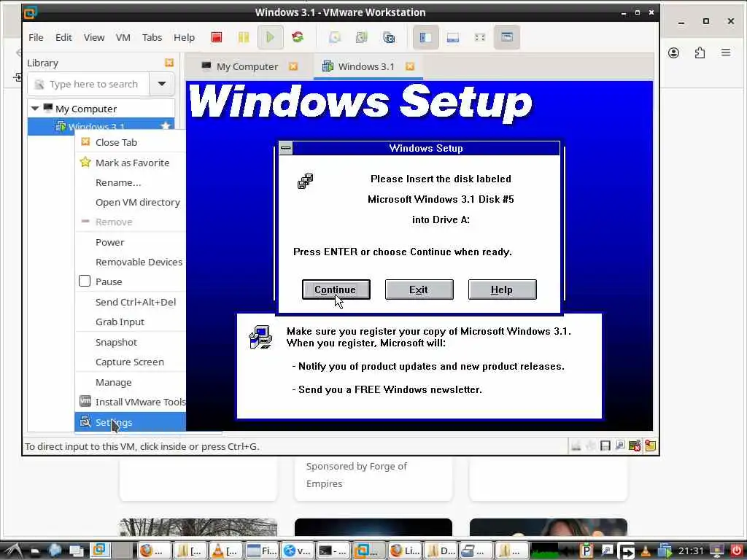This screenshot has width=747, height=560.
Task: Toggle the Pause checkbox in context menu
Action: pyautogui.click(x=85, y=281)
